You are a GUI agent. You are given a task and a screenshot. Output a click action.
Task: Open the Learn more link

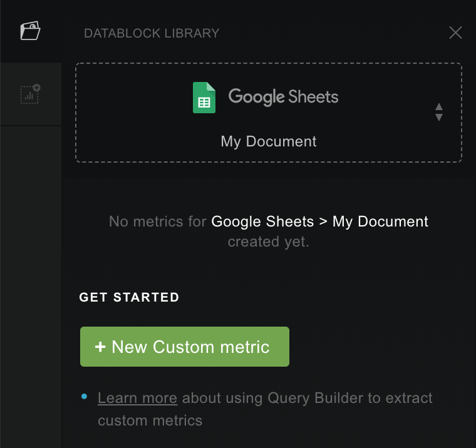point(137,398)
